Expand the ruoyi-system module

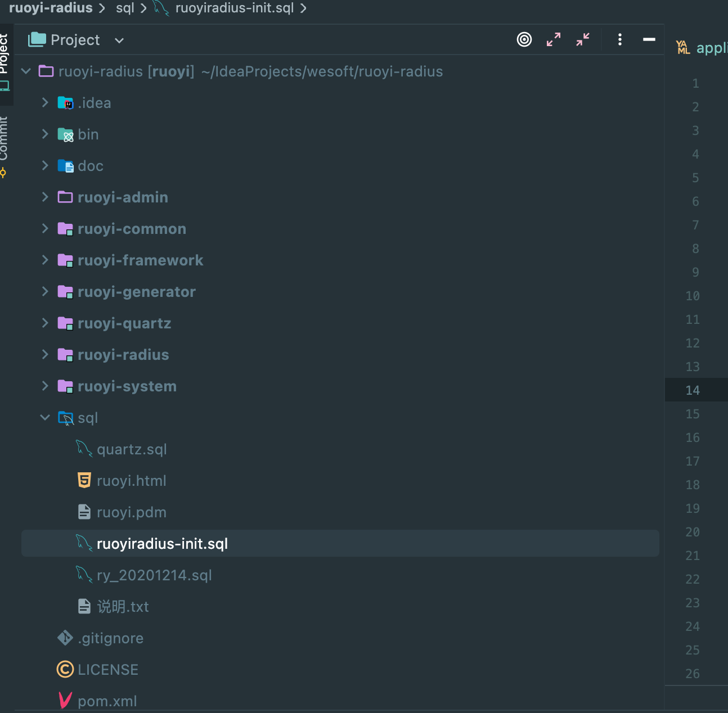click(45, 386)
